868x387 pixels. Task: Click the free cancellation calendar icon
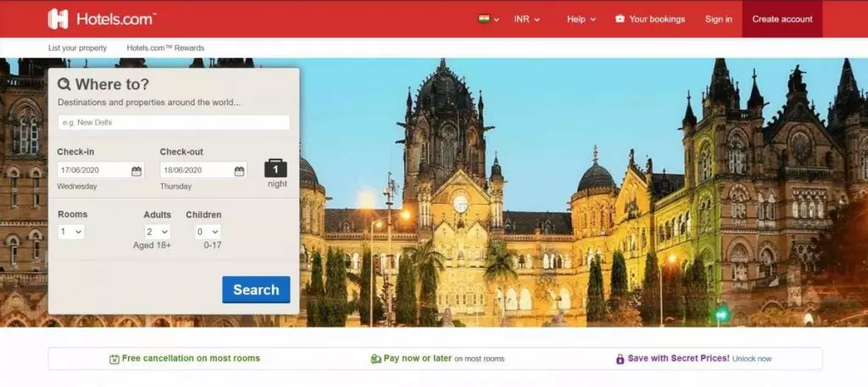coord(114,359)
